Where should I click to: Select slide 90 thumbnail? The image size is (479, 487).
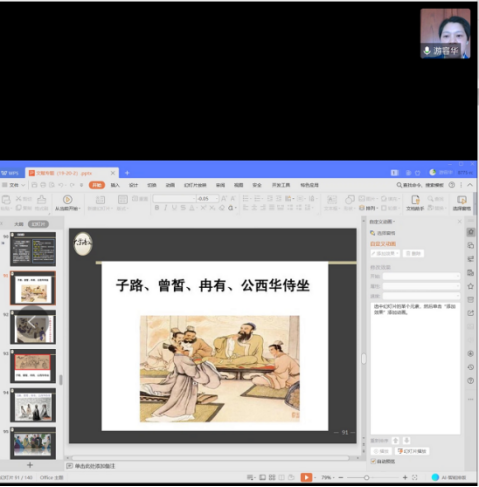33,249
